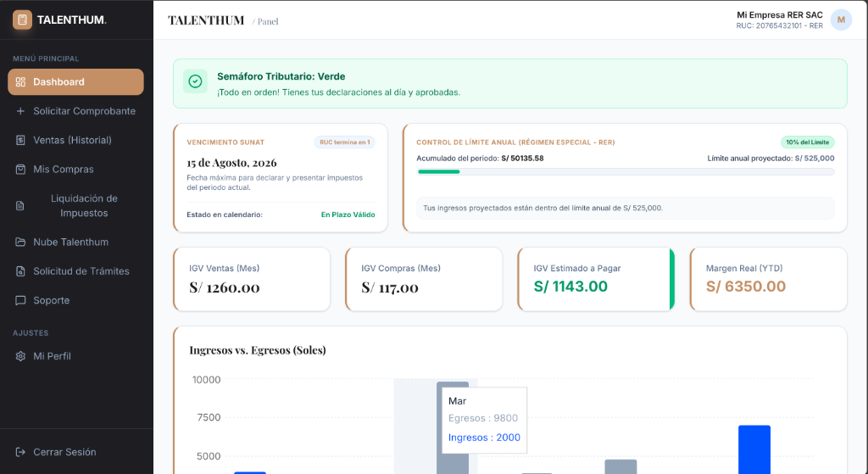Click the 'S/ 1260.00' value
Screen dimensions: 868x474
tap(224, 287)
